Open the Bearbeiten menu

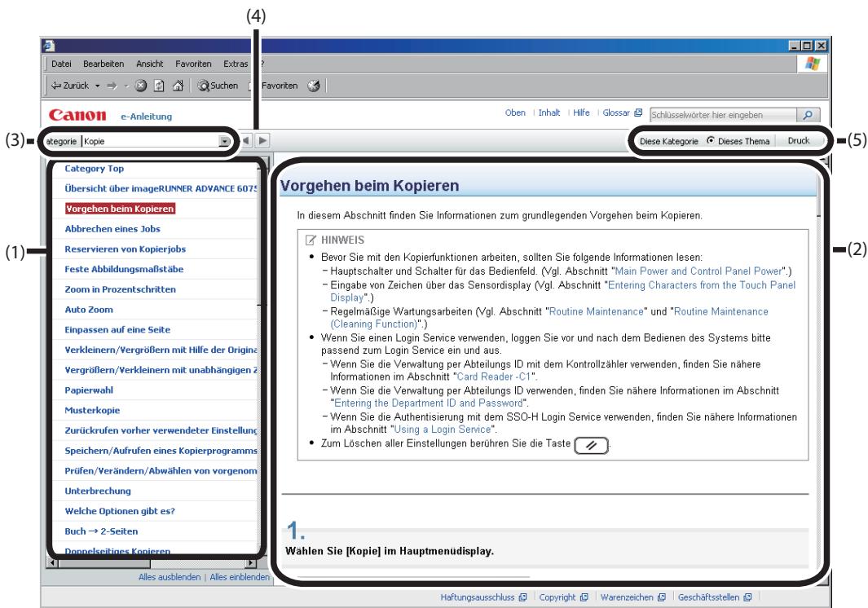pyautogui.click(x=104, y=64)
